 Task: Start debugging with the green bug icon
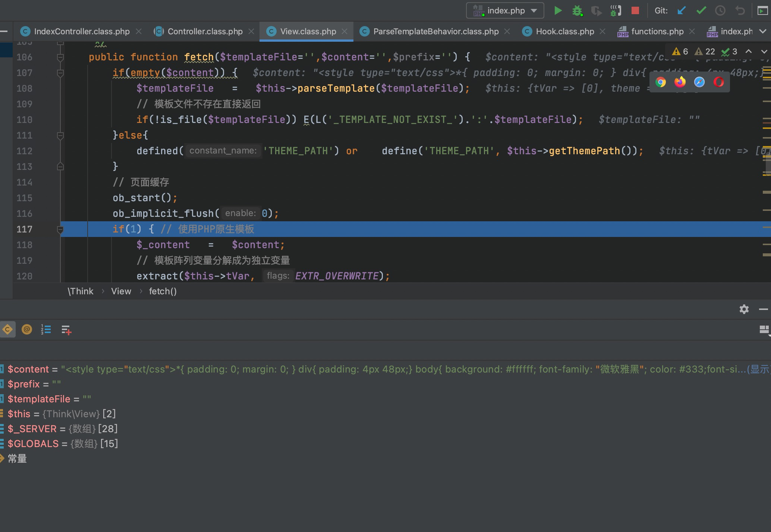[x=577, y=10]
